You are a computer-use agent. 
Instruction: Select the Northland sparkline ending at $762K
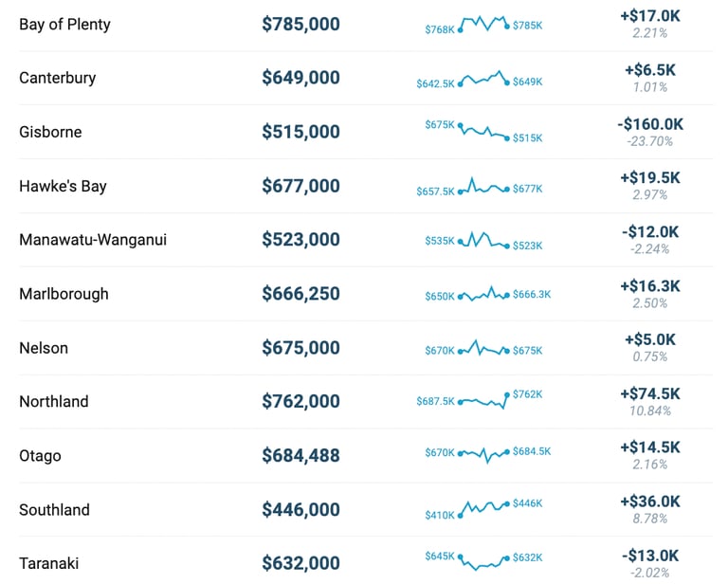point(483,401)
